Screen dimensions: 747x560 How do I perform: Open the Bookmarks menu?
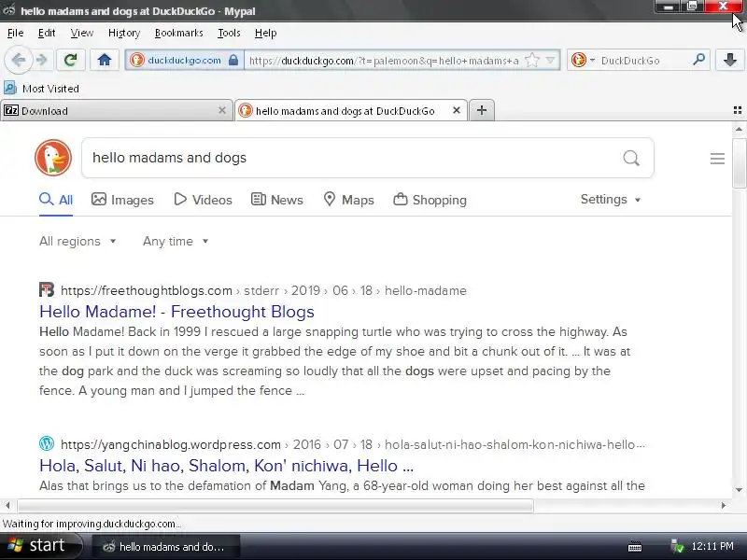click(178, 33)
